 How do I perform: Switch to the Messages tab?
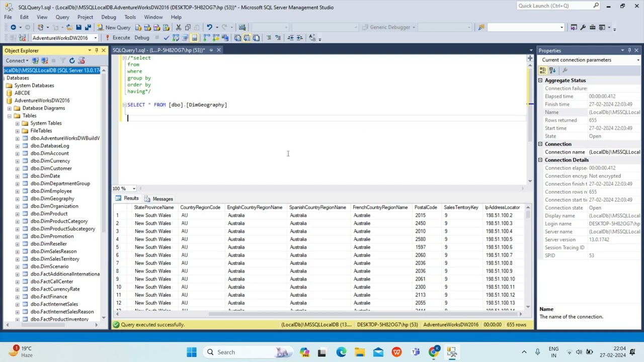(x=158, y=199)
